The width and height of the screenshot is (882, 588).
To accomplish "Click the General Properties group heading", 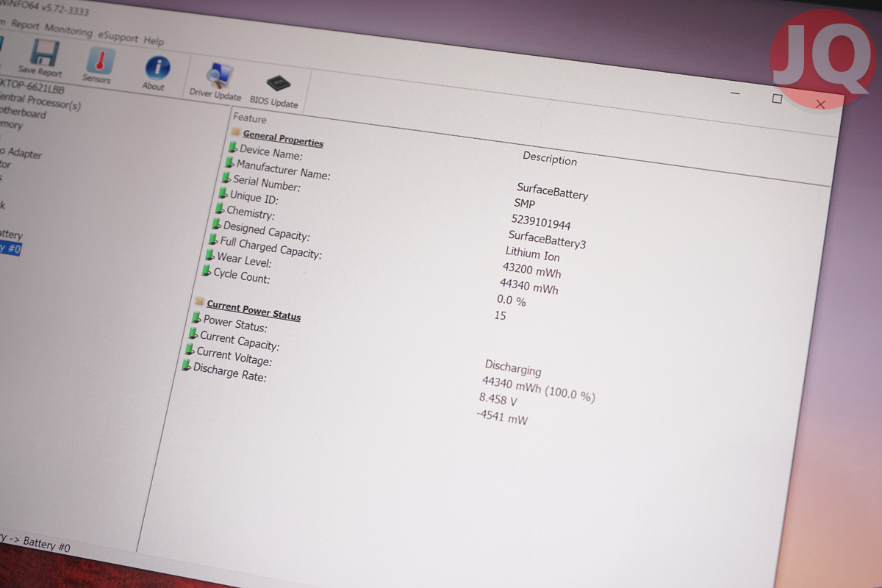I will click(x=283, y=137).
